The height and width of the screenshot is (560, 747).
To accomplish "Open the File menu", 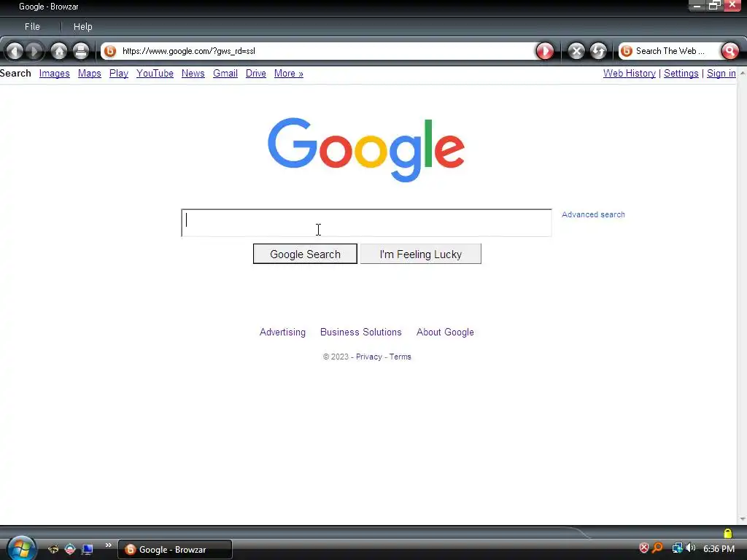I will click(x=32, y=27).
